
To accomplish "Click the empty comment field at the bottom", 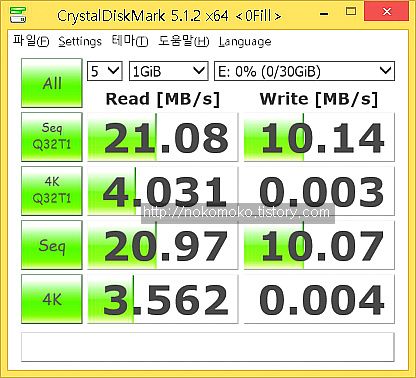I will 208,347.
